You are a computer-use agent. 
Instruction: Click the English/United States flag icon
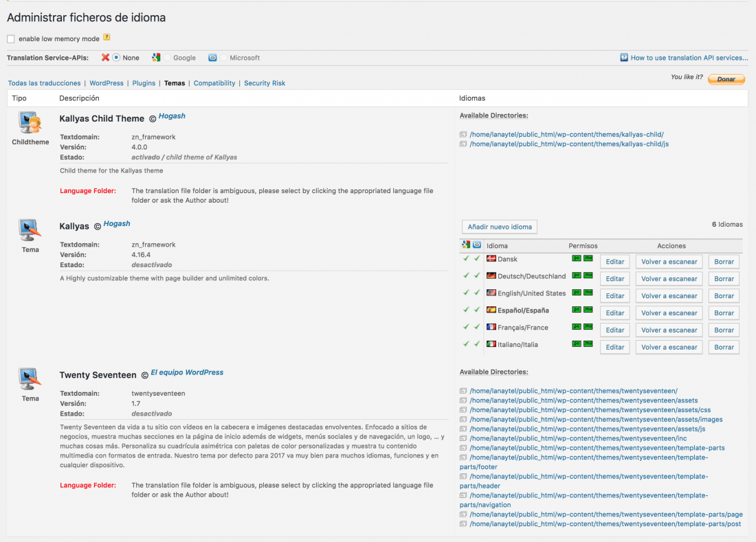pos(491,293)
